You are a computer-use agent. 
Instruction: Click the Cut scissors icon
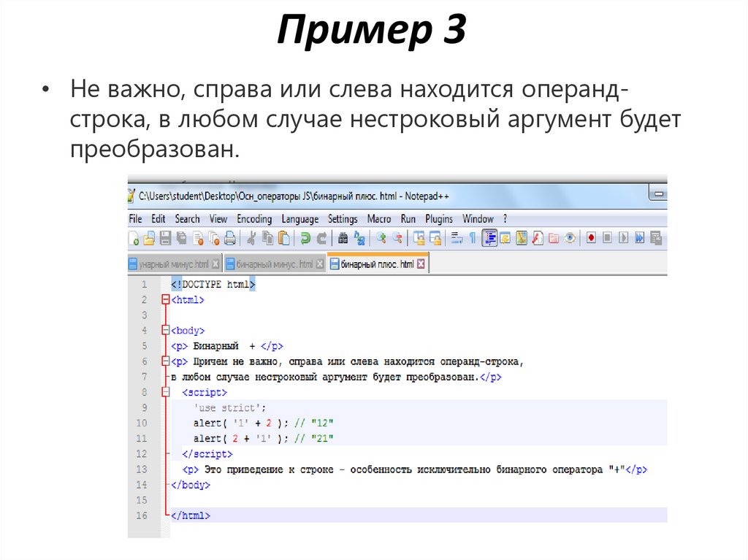[x=251, y=238]
